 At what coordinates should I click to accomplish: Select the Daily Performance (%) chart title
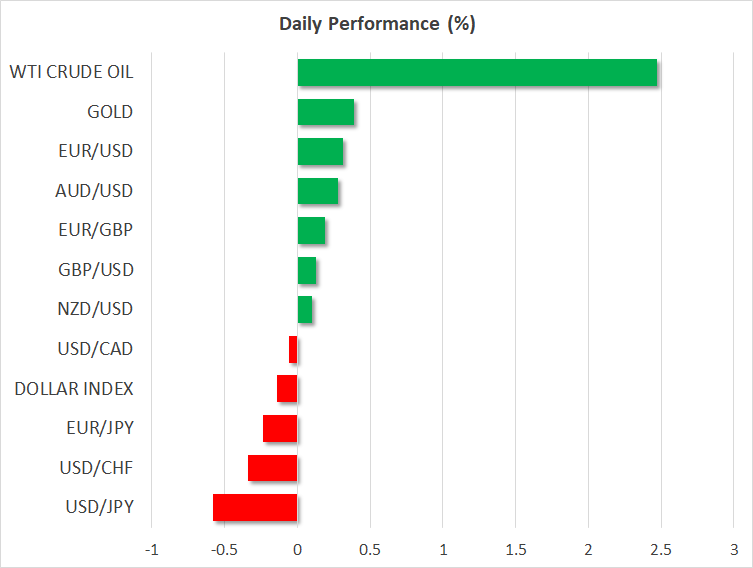click(x=376, y=24)
